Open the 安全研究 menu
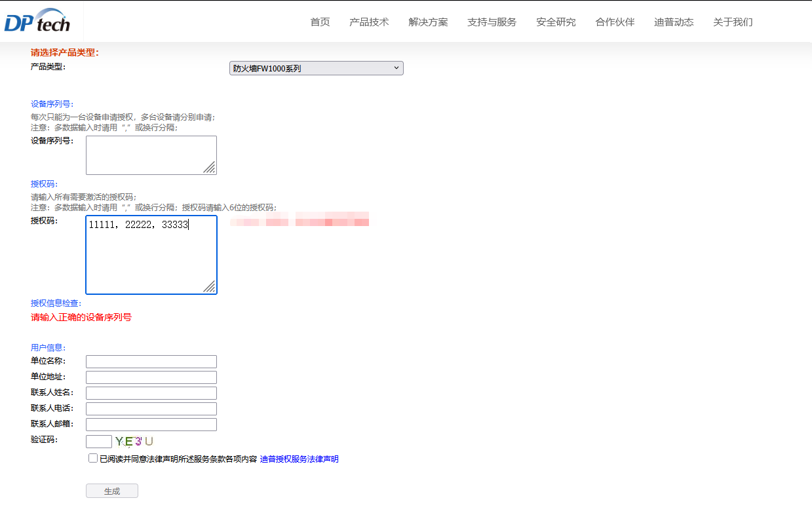Viewport: 812px width, 515px height. (x=556, y=22)
